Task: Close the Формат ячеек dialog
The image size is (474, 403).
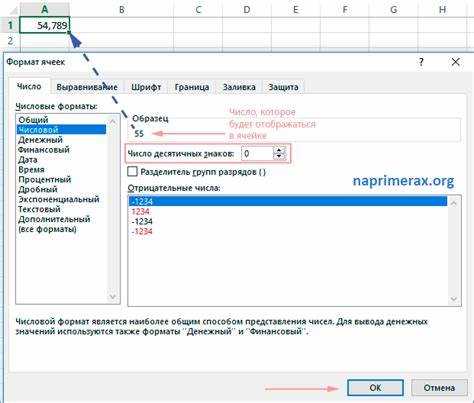Action: tap(456, 62)
